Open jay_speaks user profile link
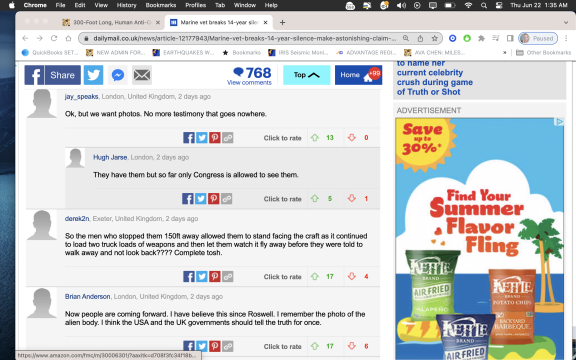576x360 pixels. tap(82, 97)
